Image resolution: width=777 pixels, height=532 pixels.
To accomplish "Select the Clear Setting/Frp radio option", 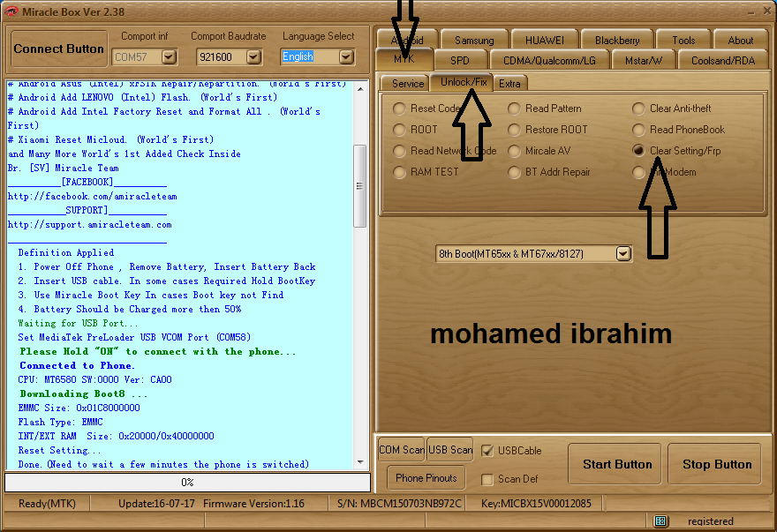I will [x=638, y=150].
